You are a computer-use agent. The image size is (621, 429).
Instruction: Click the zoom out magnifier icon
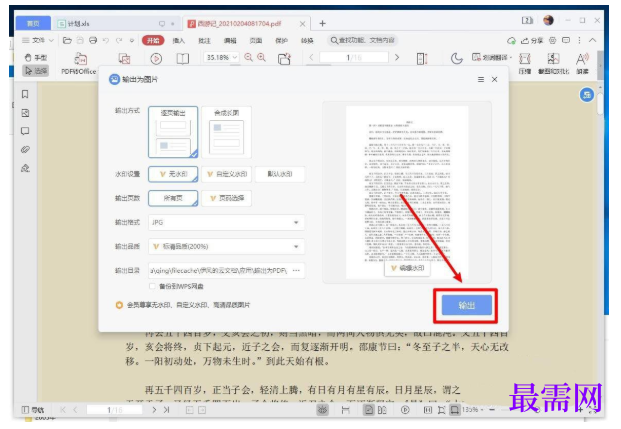point(248,57)
